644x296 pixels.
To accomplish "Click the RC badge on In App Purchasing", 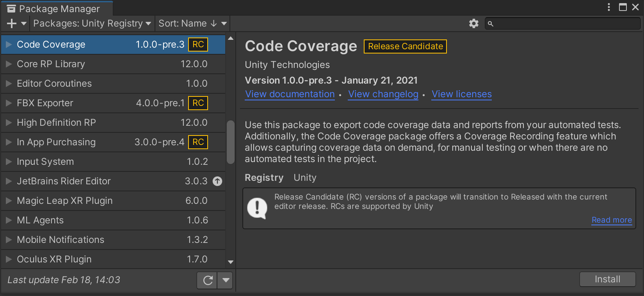I will pos(198,142).
